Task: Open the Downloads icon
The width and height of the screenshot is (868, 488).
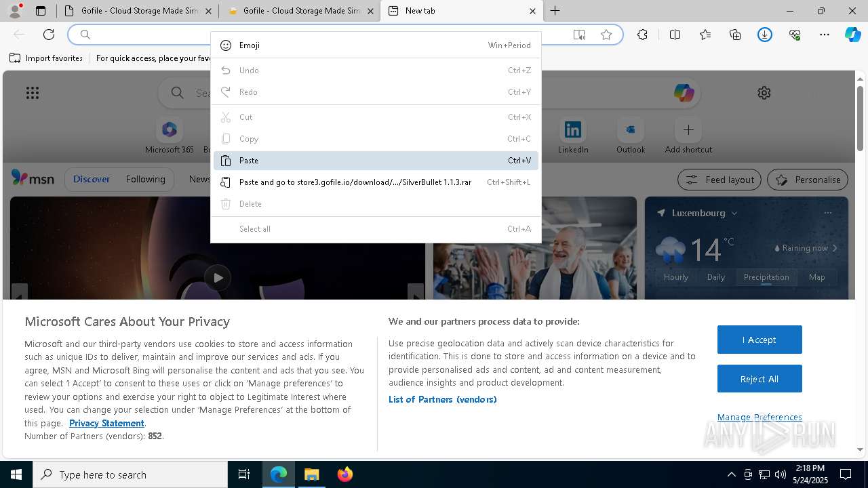Action: pyautogui.click(x=765, y=35)
